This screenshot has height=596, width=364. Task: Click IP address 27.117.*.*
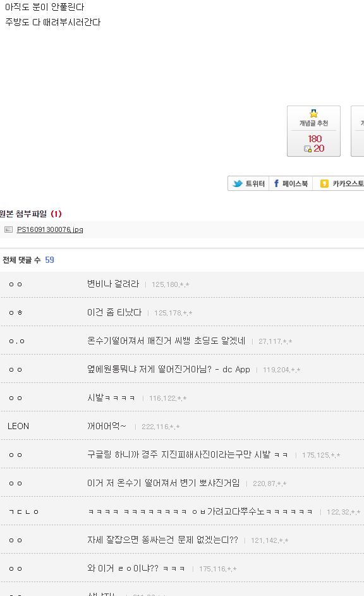click(x=276, y=341)
